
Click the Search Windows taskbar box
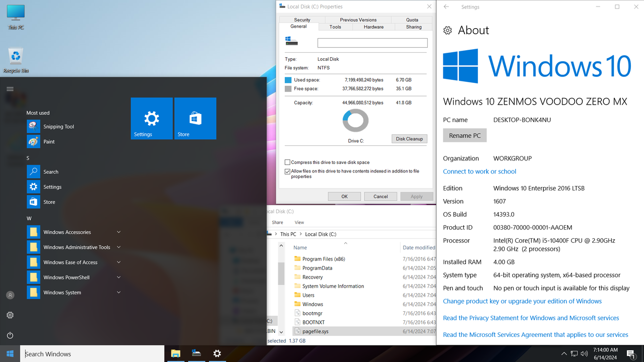[92, 353]
